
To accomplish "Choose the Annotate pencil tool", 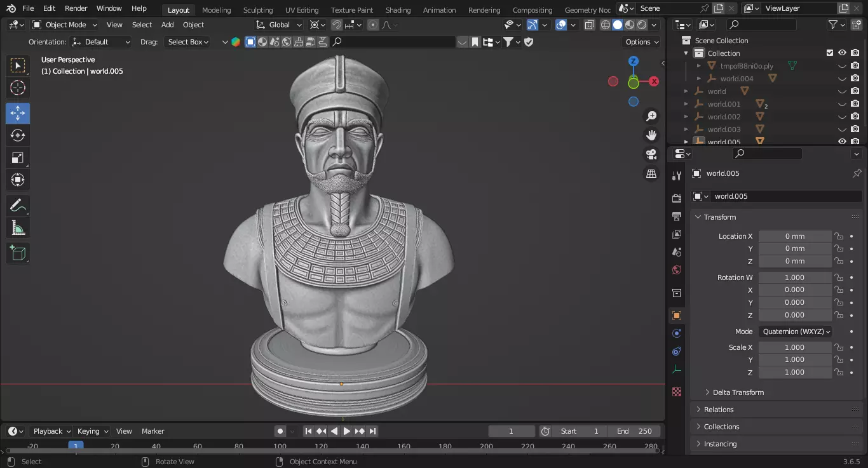I will point(18,206).
